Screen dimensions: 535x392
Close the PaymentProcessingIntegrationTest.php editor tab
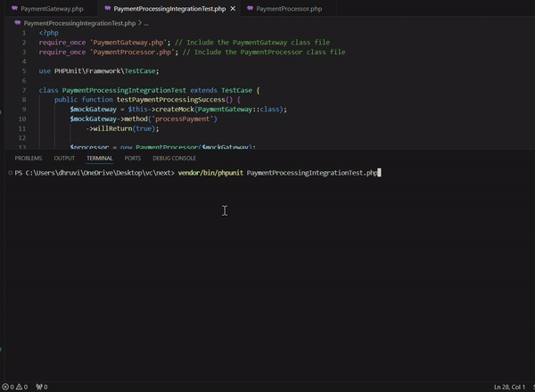pos(233,8)
